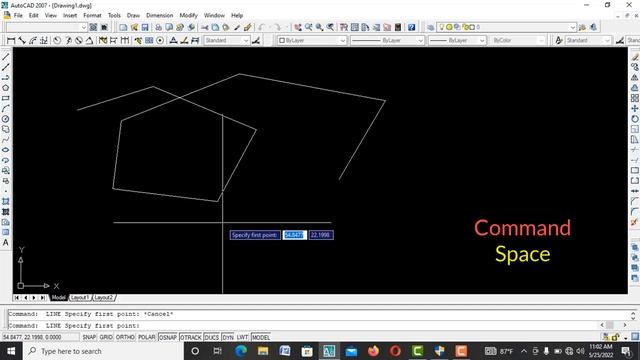Open the Modify menu

point(189,15)
